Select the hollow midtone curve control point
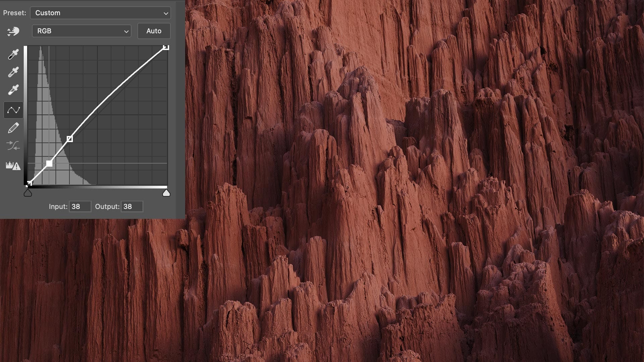Viewport: 644px width, 362px height. (x=69, y=139)
